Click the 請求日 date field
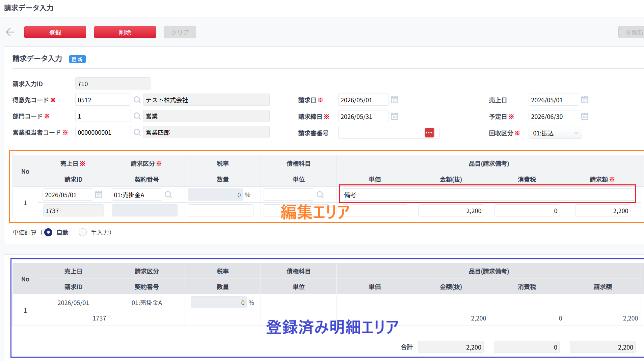The image size is (644, 361). coord(363,100)
